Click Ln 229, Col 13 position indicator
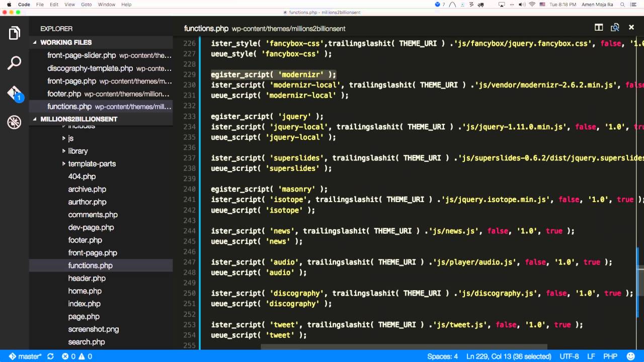This screenshot has width=644, height=362. point(509,356)
